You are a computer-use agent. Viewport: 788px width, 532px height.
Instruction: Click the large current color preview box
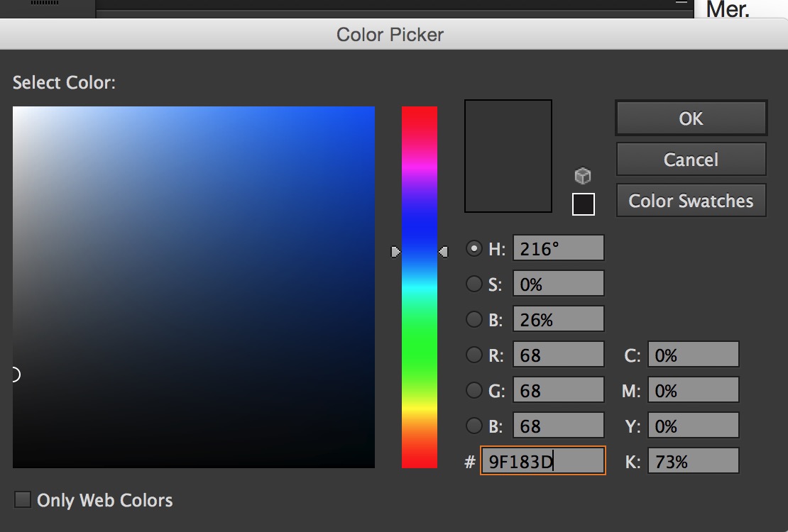508,156
